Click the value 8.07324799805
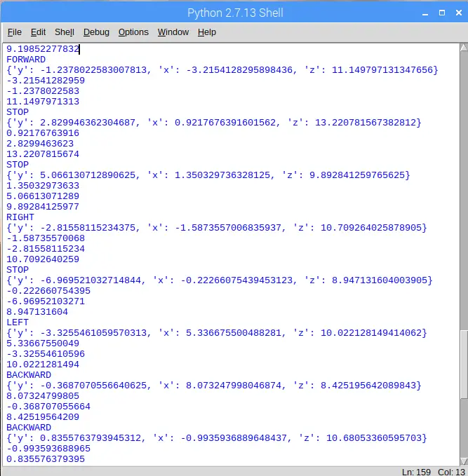The width and height of the screenshot is (468, 476). click(x=43, y=396)
